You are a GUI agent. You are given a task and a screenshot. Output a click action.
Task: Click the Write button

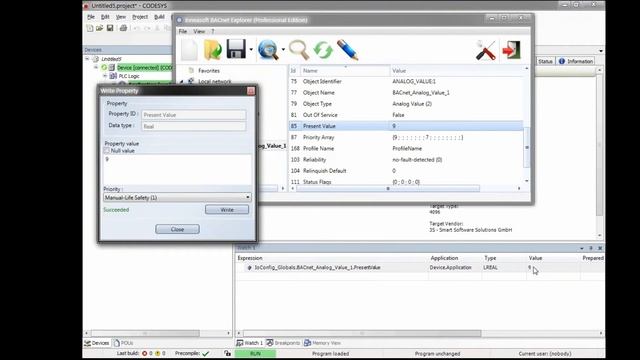click(227, 209)
